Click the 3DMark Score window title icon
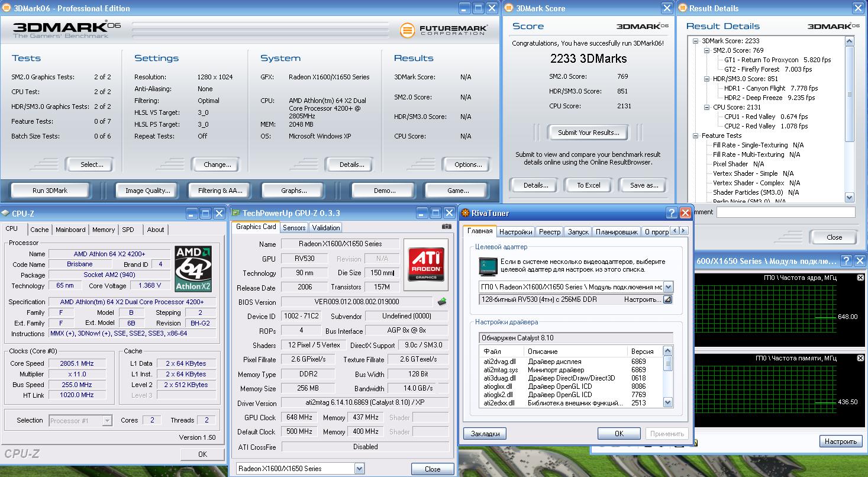The height and width of the screenshot is (477, 868). coord(509,8)
